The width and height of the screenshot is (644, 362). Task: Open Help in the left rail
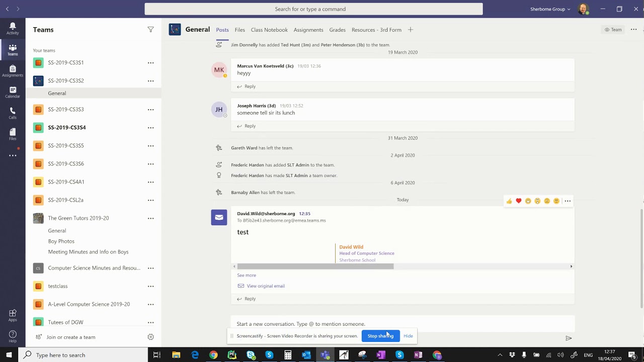coord(13,336)
